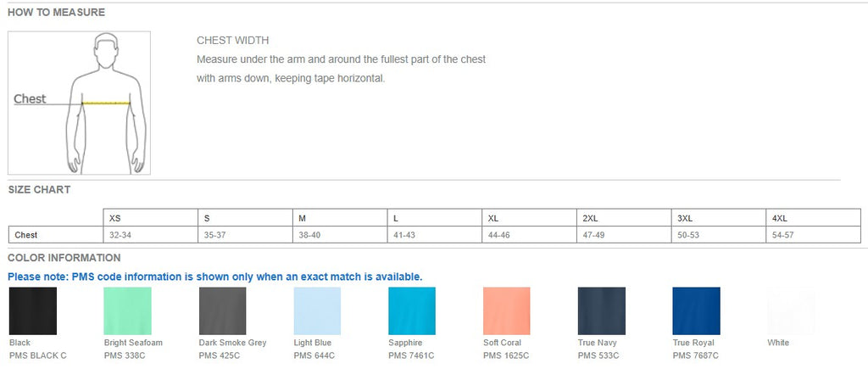
Task: Click the 50-53 chest measurement cell
Action: [x=719, y=235]
